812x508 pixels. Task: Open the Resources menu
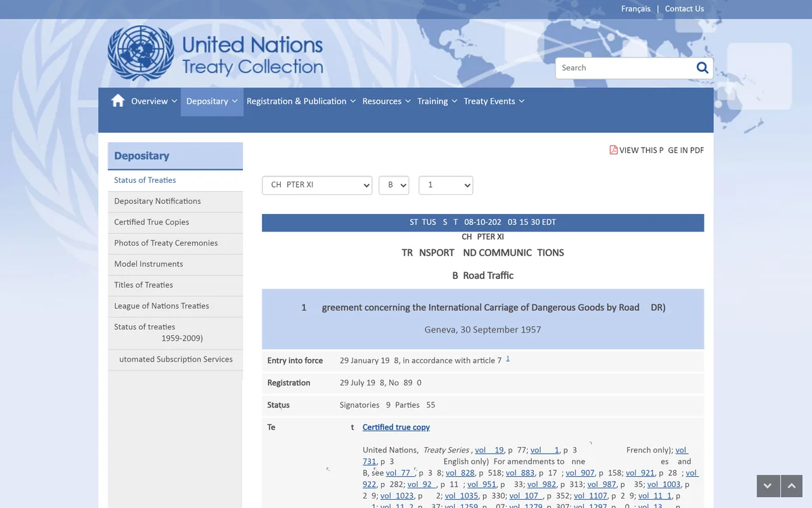click(386, 102)
